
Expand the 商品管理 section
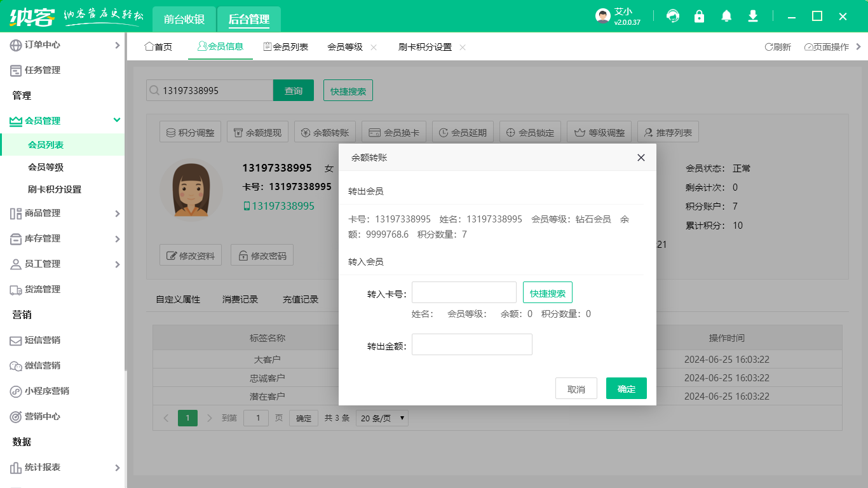[38, 213]
